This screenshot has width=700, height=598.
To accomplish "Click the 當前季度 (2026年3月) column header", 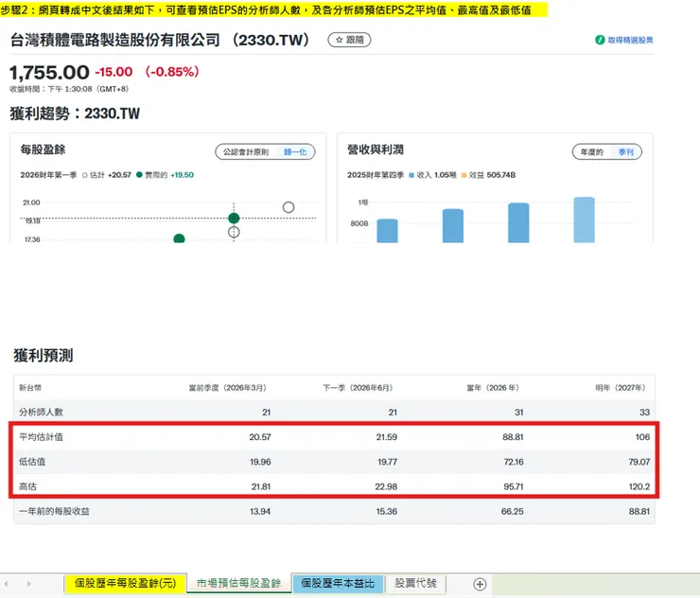I will 228,388.
